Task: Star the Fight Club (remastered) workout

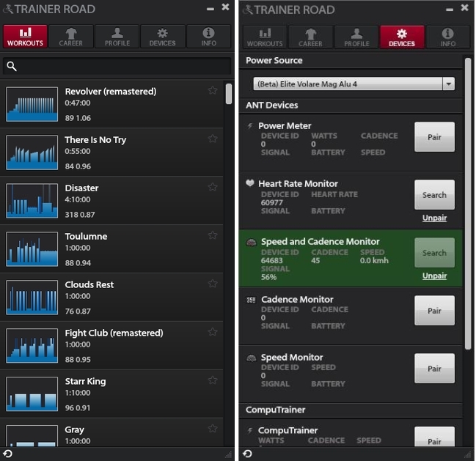Action: (x=213, y=332)
